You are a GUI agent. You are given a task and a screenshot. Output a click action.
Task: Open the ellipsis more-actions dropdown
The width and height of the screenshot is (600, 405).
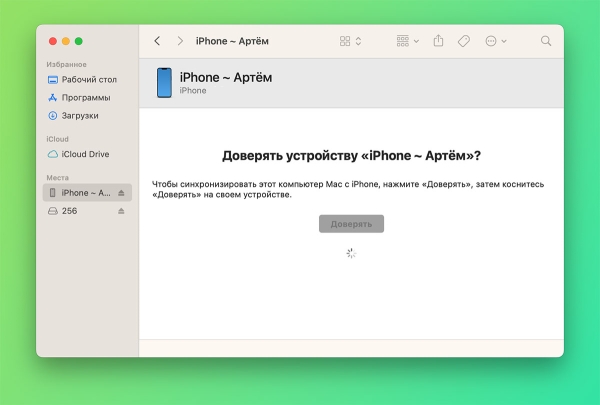pyautogui.click(x=495, y=41)
